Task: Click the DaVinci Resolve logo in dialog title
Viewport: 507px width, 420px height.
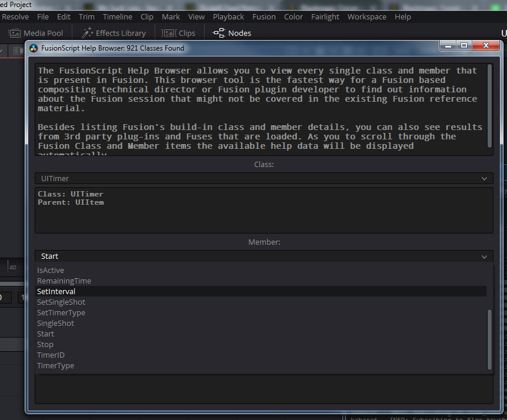Action: (x=34, y=48)
